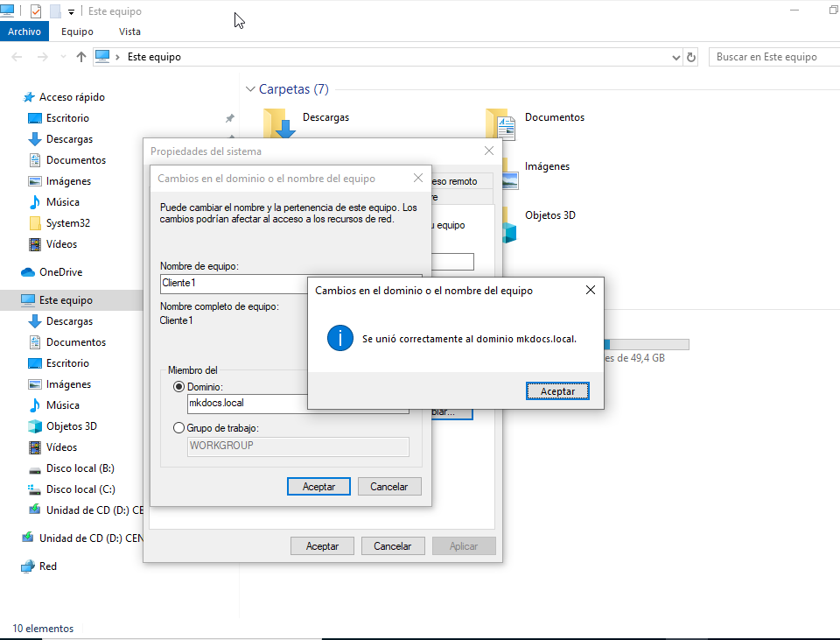
Task: Select the Grupo de trabajo radio button
Action: pos(179,428)
